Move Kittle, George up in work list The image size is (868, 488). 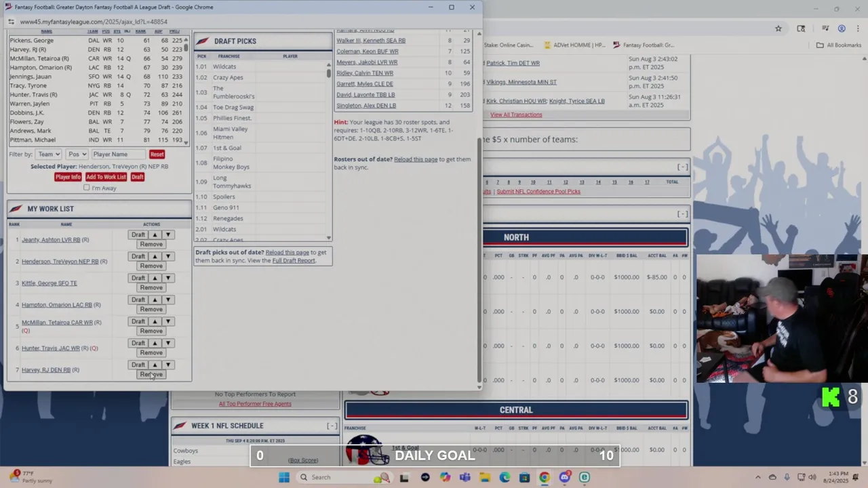[x=155, y=278]
